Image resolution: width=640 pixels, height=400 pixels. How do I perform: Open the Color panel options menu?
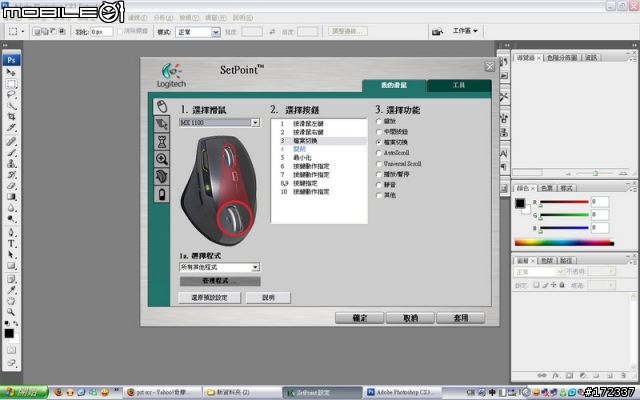632,189
